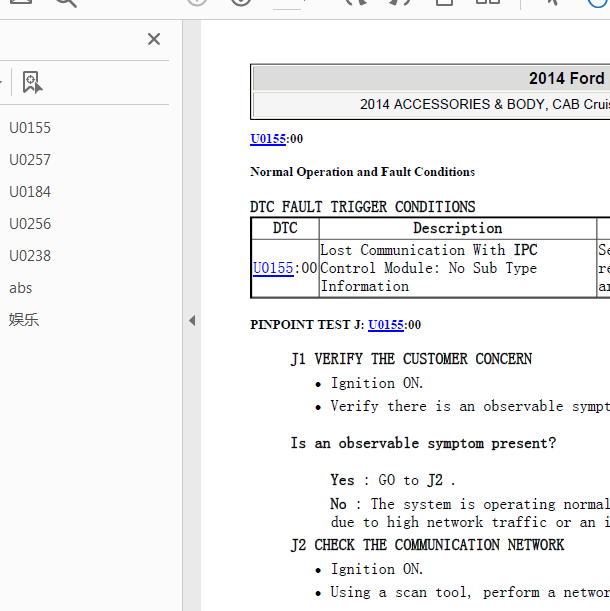Click the 'DTC' column header cell
Screen dimensions: 610x611
tap(285, 228)
